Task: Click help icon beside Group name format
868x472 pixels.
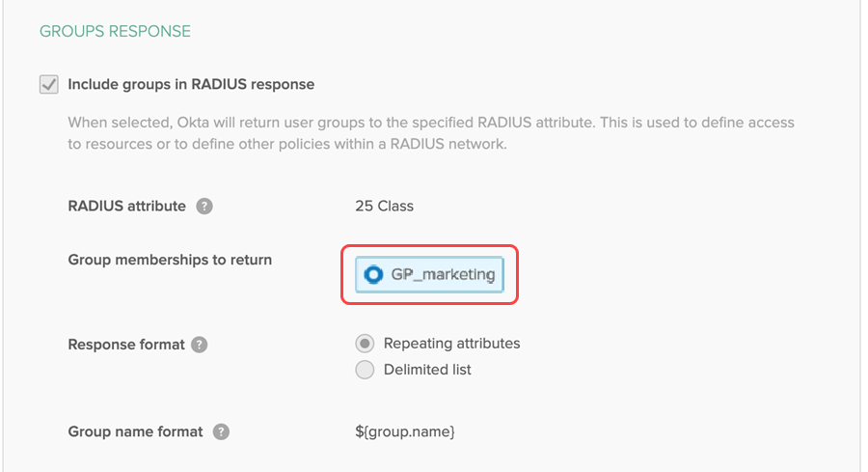Action: 221,431
